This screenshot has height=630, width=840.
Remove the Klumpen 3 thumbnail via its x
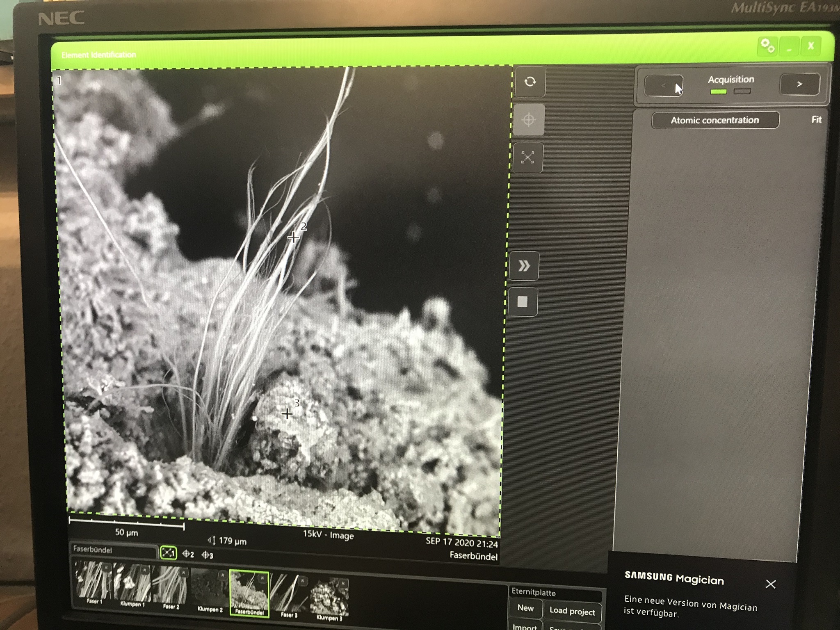coord(343,583)
